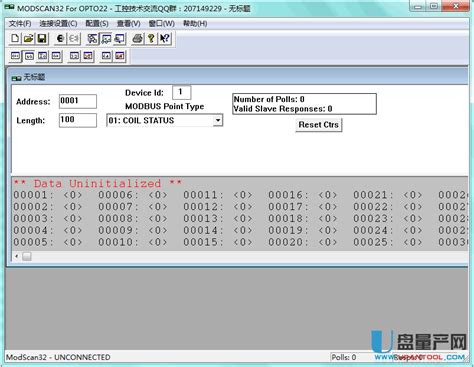Click coil entry 00016: <0>
This screenshot has width=474, height=367.
pos(303,195)
